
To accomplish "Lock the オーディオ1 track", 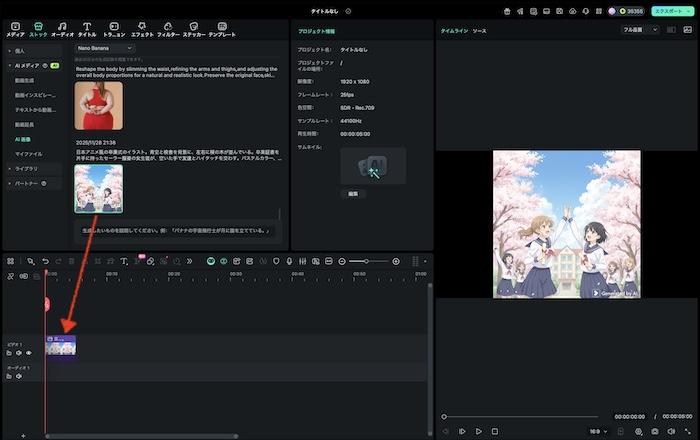I will (x=9, y=376).
